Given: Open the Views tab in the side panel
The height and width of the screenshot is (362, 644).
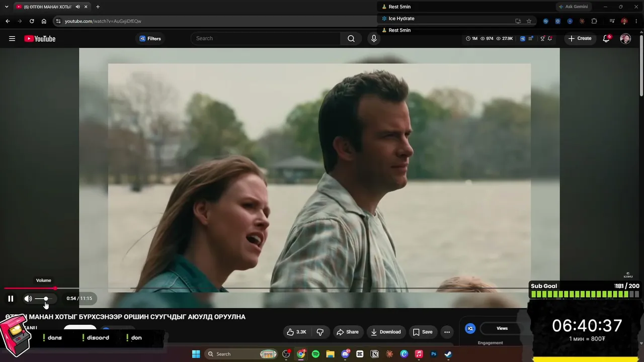Looking at the screenshot, I should pyautogui.click(x=502, y=328).
